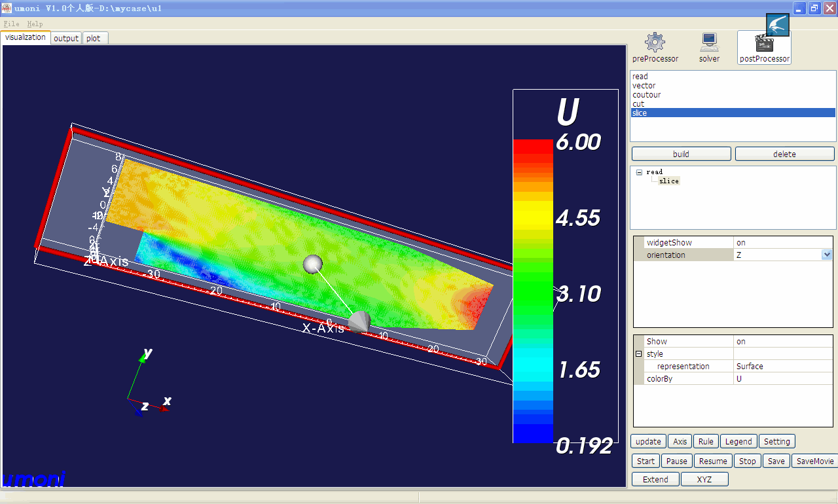838x504 pixels.
Task: Toggle the widgetShow value set to on
Action: [783, 243]
